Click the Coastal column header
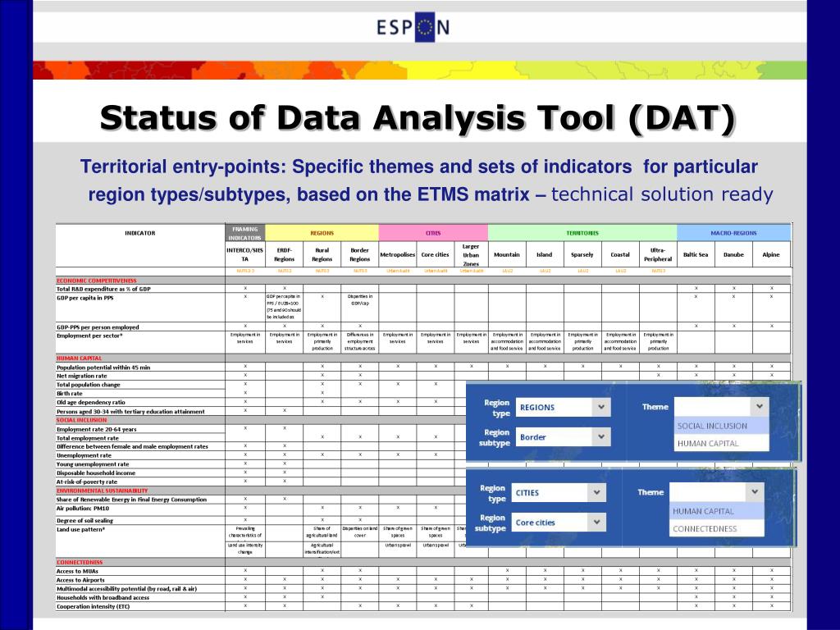The width and height of the screenshot is (840, 630). 620,254
